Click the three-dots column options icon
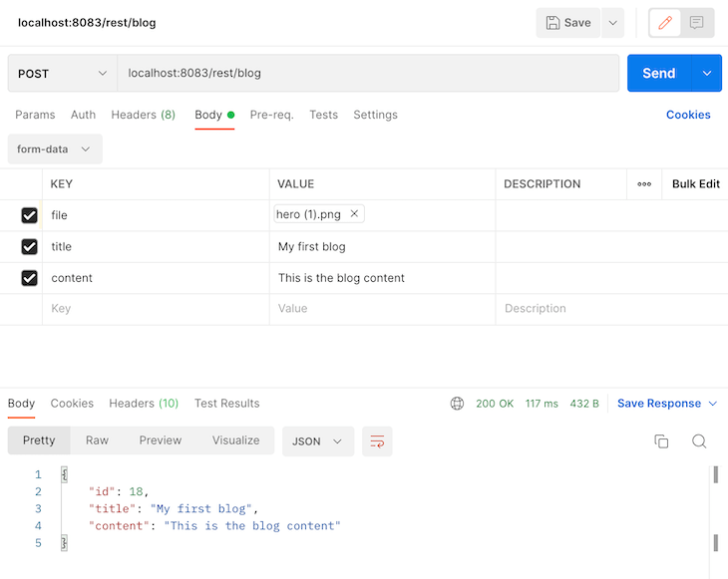The image size is (728, 579). (x=644, y=184)
